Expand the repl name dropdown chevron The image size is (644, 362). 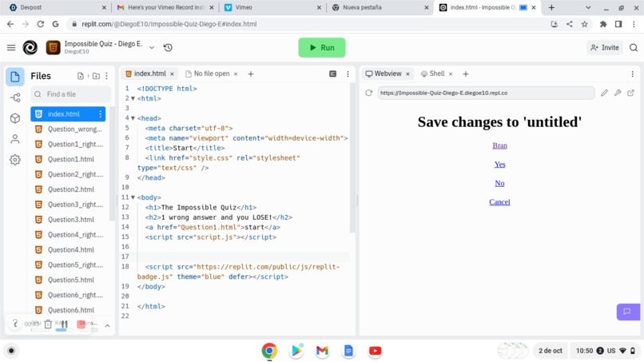point(152,48)
